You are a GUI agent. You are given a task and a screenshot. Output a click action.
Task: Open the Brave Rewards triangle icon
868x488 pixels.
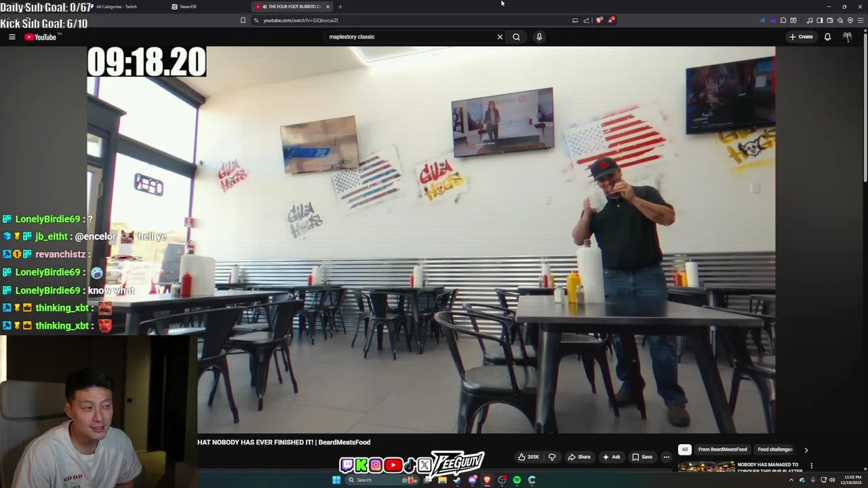tap(611, 20)
